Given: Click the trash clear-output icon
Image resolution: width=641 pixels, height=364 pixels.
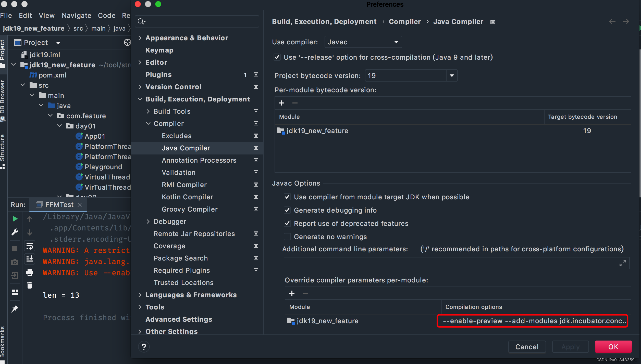Looking at the screenshot, I should pyautogui.click(x=30, y=285).
